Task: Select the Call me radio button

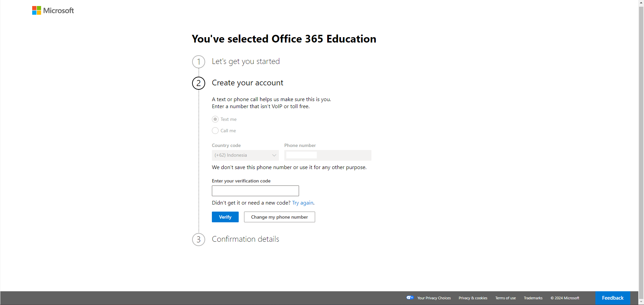Action: pos(215,131)
